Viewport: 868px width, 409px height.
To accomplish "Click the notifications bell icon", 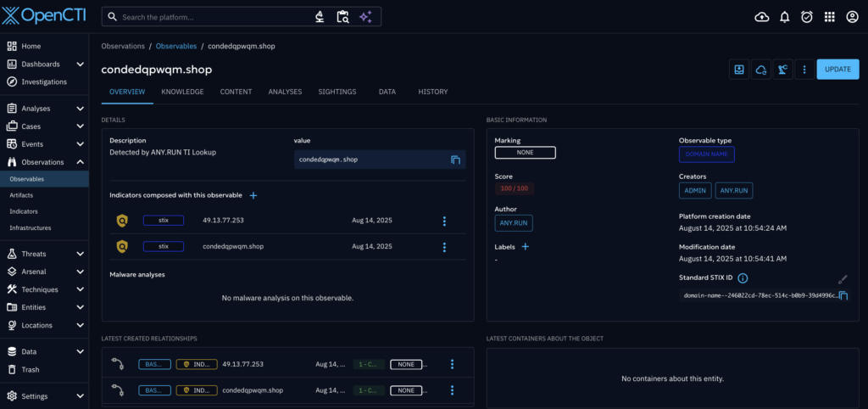I will click(x=784, y=17).
